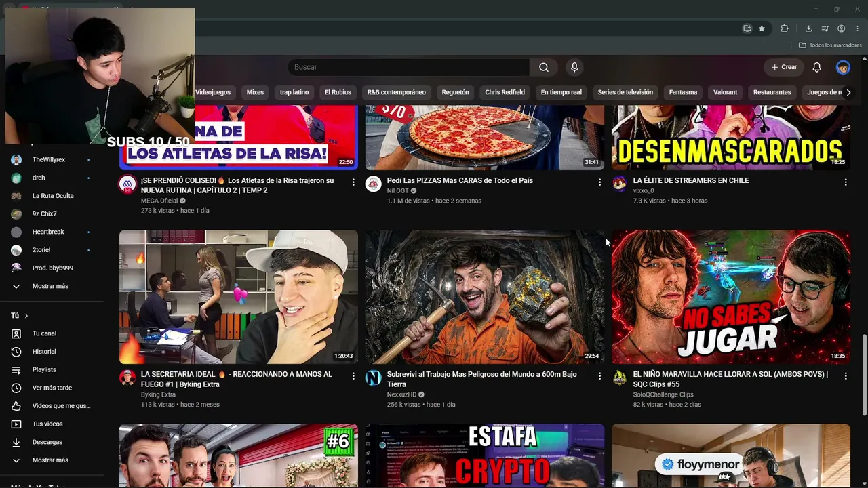The image size is (868, 488).
Task: Open options for EL NIÑO MARAVILLA video
Action: (846, 376)
